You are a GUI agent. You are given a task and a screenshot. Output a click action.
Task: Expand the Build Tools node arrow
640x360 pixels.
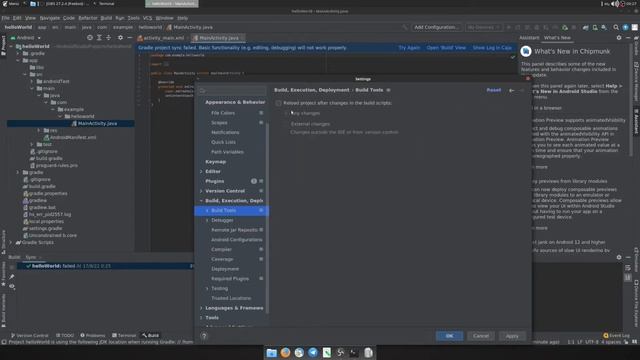pyautogui.click(x=207, y=210)
